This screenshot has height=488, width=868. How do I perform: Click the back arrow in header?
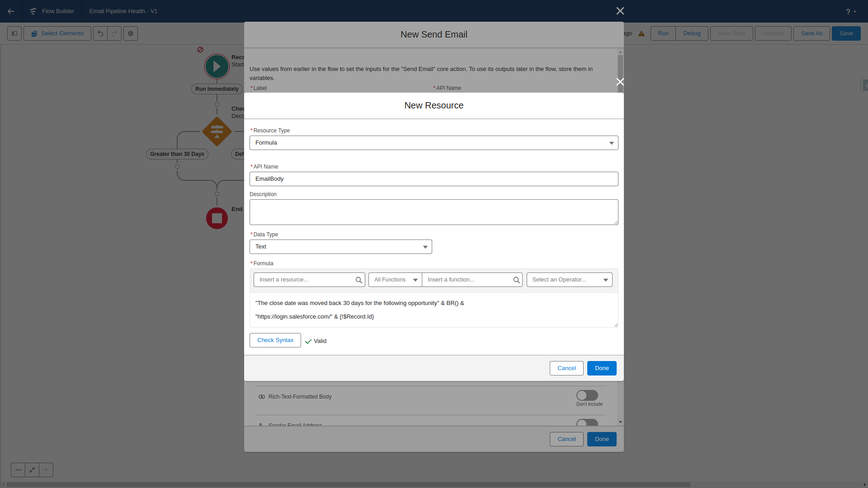[11, 11]
